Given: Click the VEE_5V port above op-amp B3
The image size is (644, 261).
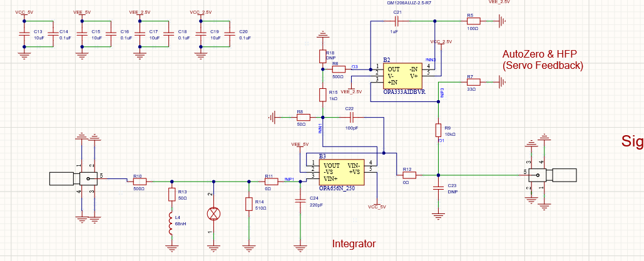Looking at the screenshot, I should [x=299, y=146].
